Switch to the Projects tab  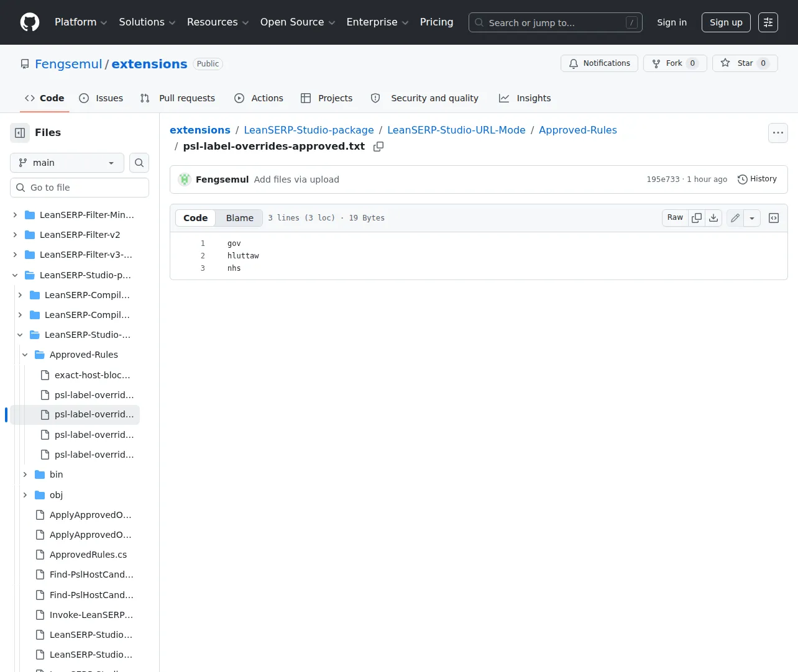pos(326,98)
